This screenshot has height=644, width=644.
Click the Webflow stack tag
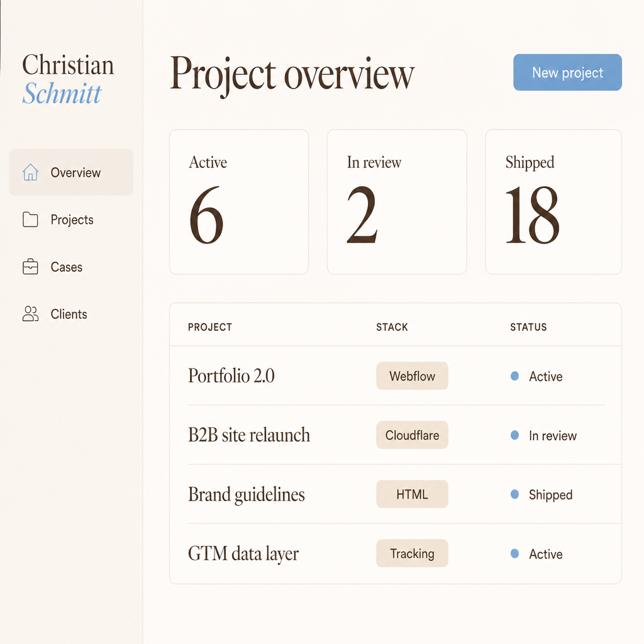click(412, 376)
